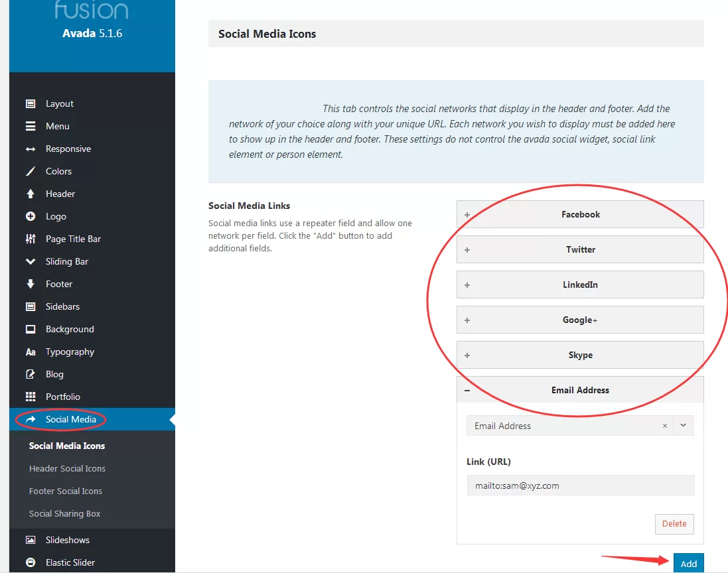Click the Layout sidebar icon
Viewport: 728px width, 573px height.
[31, 103]
